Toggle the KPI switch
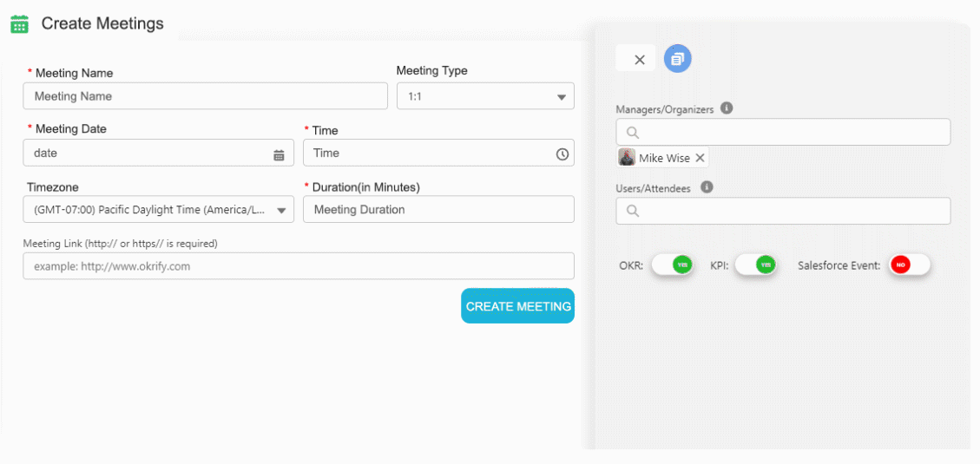Image resolution: width=980 pixels, height=464 pixels. pos(756,265)
